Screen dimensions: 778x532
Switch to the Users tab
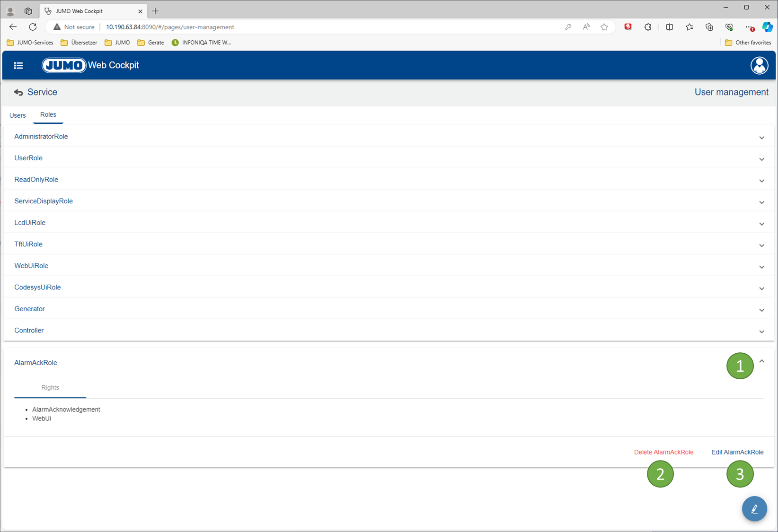pos(18,115)
